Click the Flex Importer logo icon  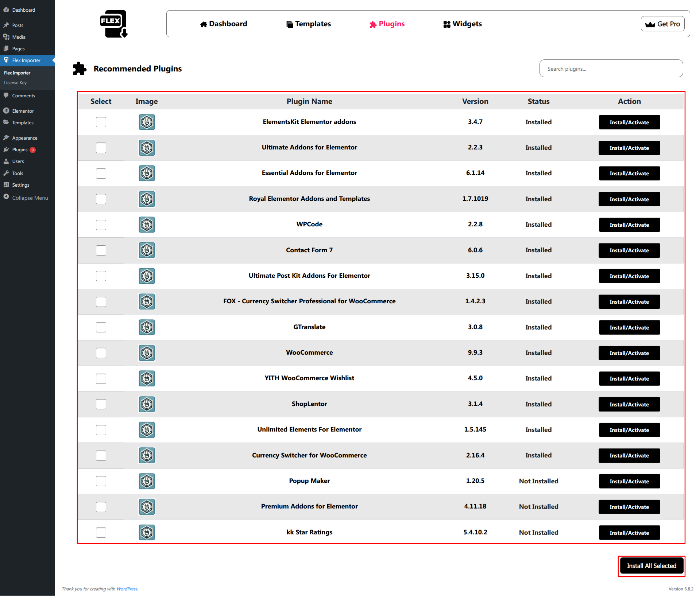tap(114, 24)
